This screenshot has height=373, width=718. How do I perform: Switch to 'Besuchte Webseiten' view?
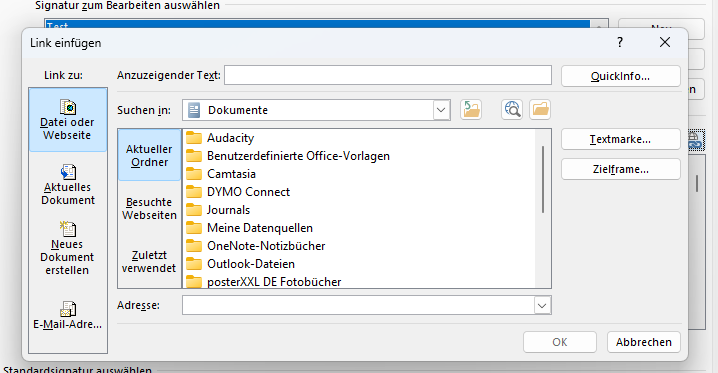pos(149,209)
